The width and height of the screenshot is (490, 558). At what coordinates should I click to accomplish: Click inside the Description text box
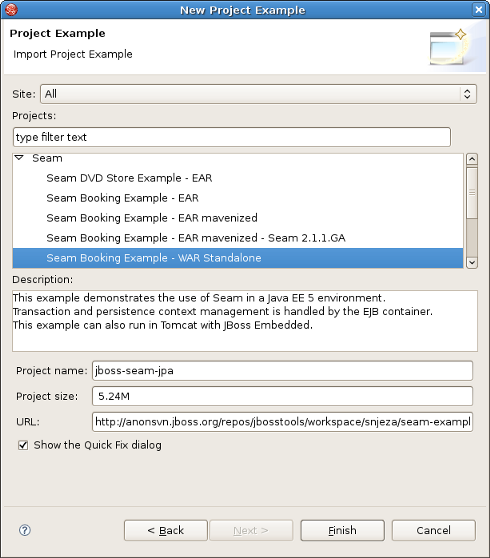click(245, 321)
